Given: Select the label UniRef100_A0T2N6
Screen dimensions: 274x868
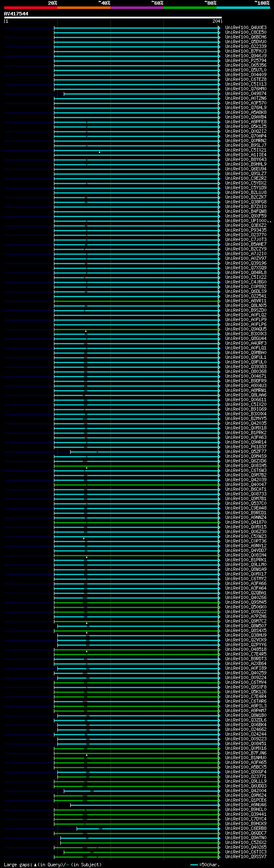Looking at the screenshot, I should (x=246, y=98).
